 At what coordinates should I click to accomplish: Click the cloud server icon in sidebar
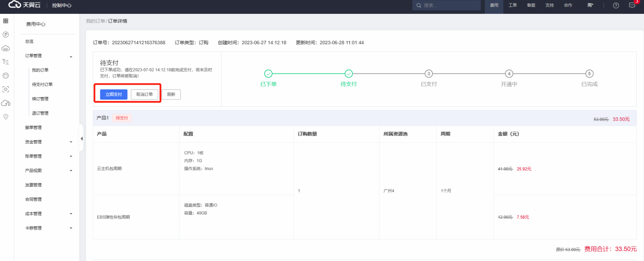(5, 48)
